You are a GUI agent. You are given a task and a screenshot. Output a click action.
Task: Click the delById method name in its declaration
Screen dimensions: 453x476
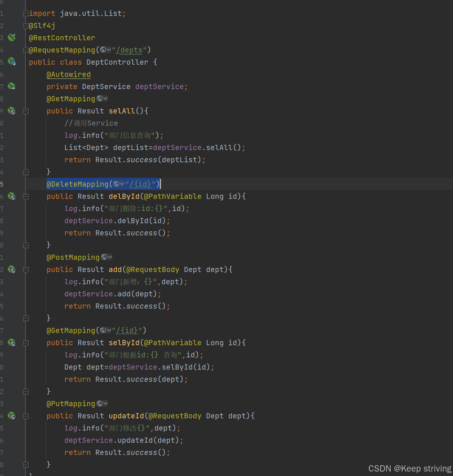[124, 196]
